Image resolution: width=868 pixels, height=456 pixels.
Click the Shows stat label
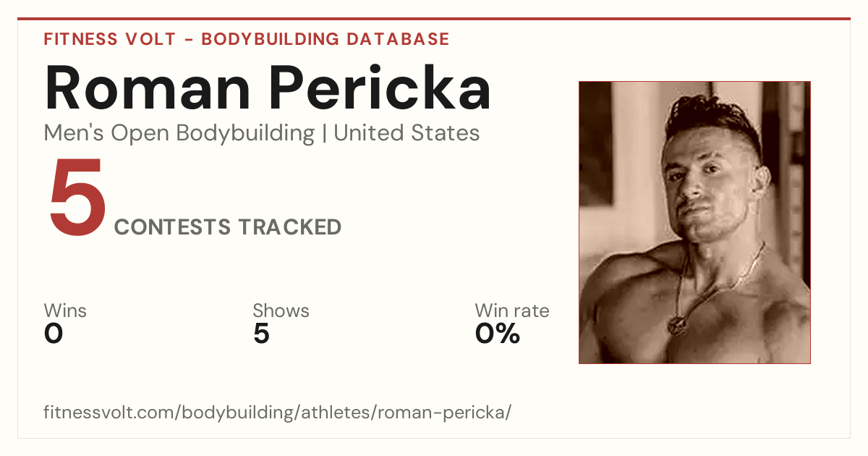(x=281, y=311)
